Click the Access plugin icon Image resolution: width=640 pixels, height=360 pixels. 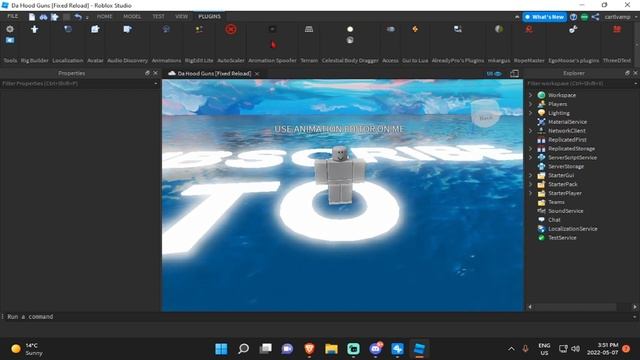click(390, 29)
